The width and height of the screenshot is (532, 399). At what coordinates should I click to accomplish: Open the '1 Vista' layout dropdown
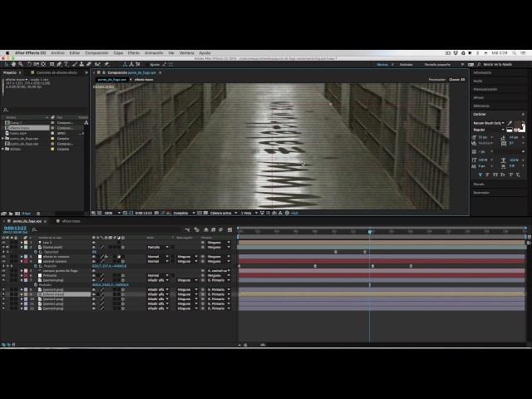249,213
